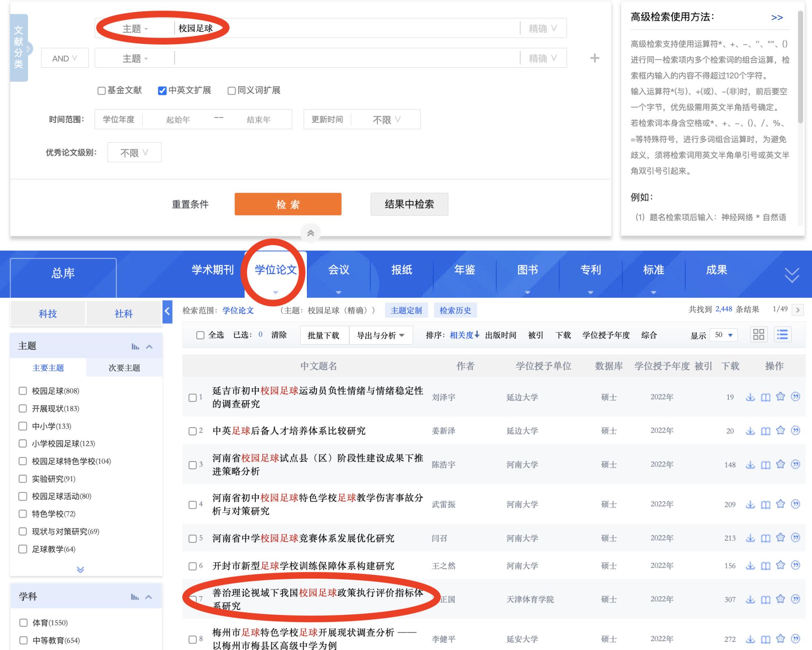Open the AND operator dropdown
This screenshot has height=650, width=812.
(x=65, y=58)
